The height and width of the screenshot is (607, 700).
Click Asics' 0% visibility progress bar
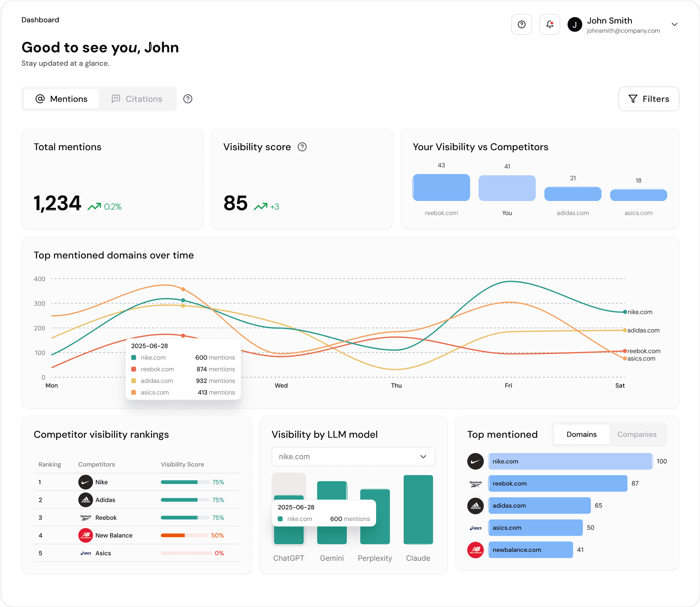186,553
